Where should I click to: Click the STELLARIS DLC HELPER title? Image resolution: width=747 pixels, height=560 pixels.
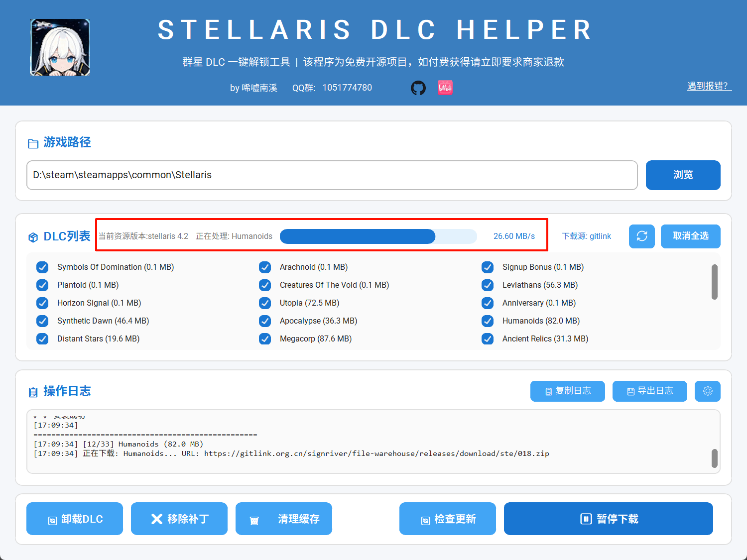tap(375, 30)
